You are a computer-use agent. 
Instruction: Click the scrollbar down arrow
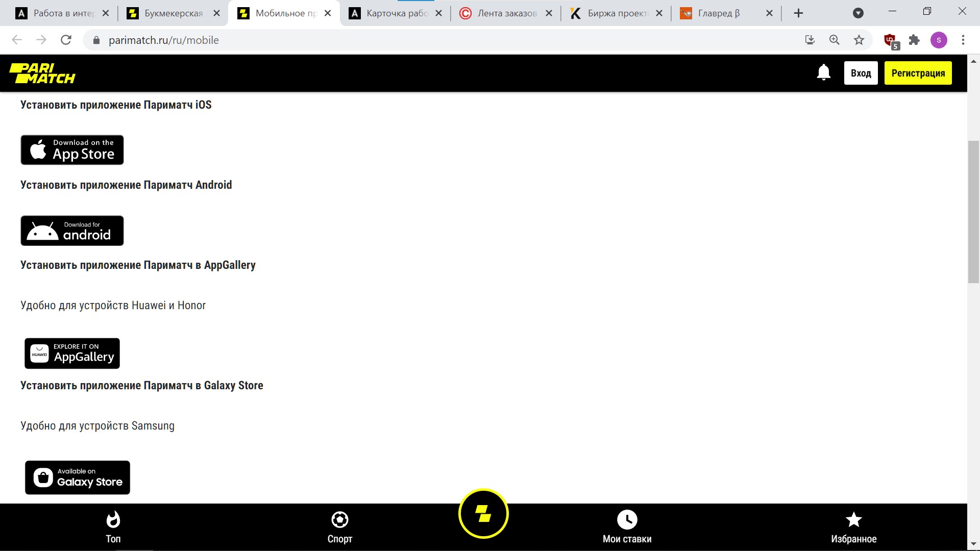[x=973, y=544]
